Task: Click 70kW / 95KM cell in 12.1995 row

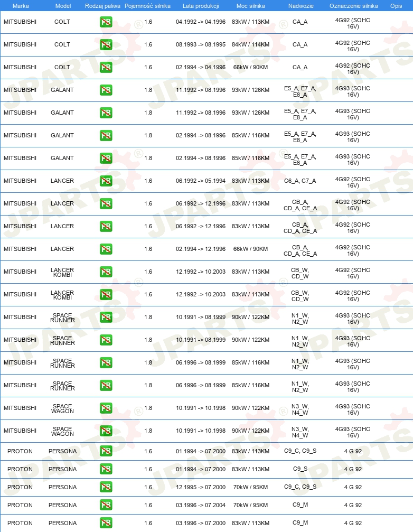Action: pyautogui.click(x=250, y=487)
